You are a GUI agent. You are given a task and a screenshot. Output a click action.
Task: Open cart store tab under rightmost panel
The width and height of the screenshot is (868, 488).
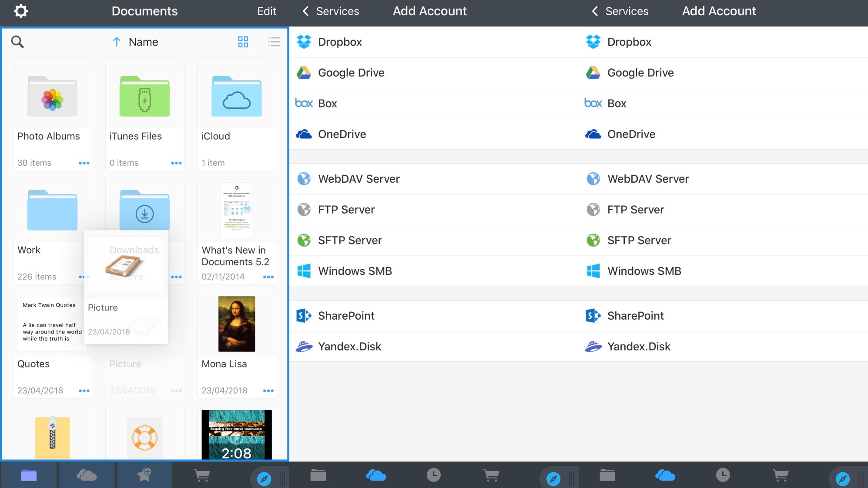(781, 475)
